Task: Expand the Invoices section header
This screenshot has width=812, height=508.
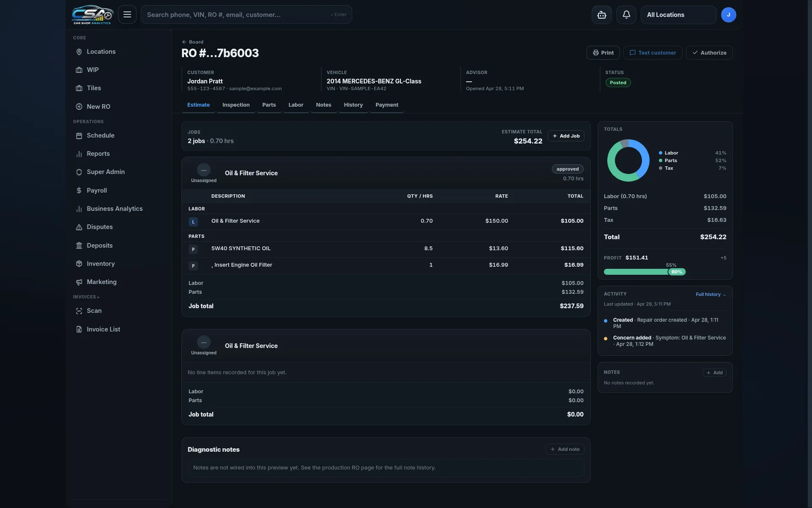Action: [86, 297]
